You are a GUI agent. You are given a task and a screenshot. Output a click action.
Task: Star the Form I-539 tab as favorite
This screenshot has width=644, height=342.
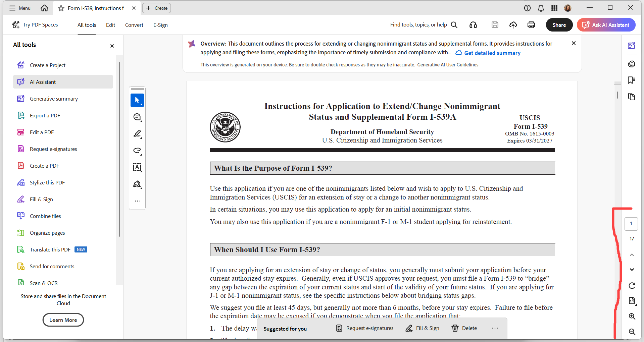tap(61, 8)
